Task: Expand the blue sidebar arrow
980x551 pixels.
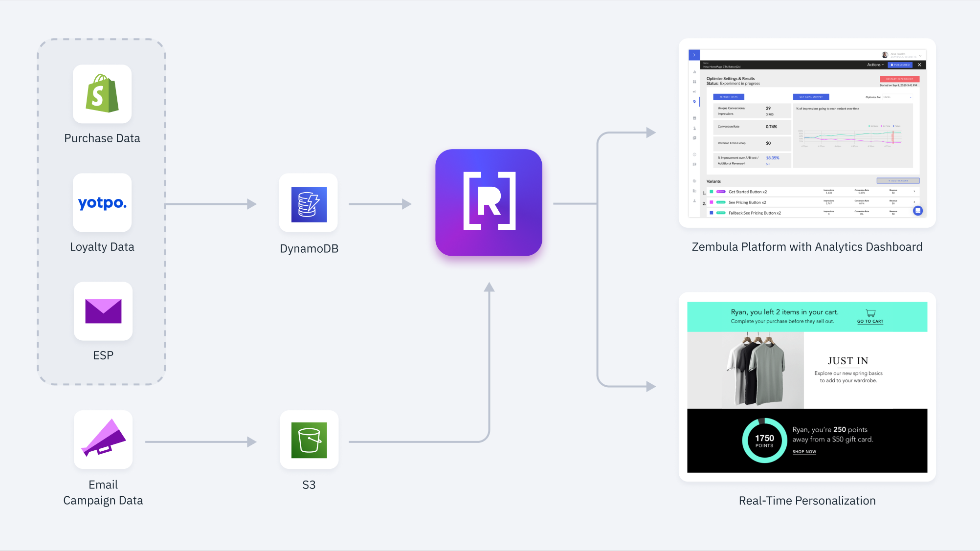Action: 694,55
